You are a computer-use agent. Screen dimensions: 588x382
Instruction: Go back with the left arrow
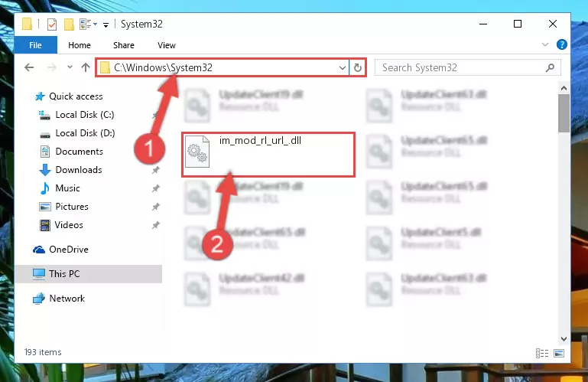(x=29, y=67)
